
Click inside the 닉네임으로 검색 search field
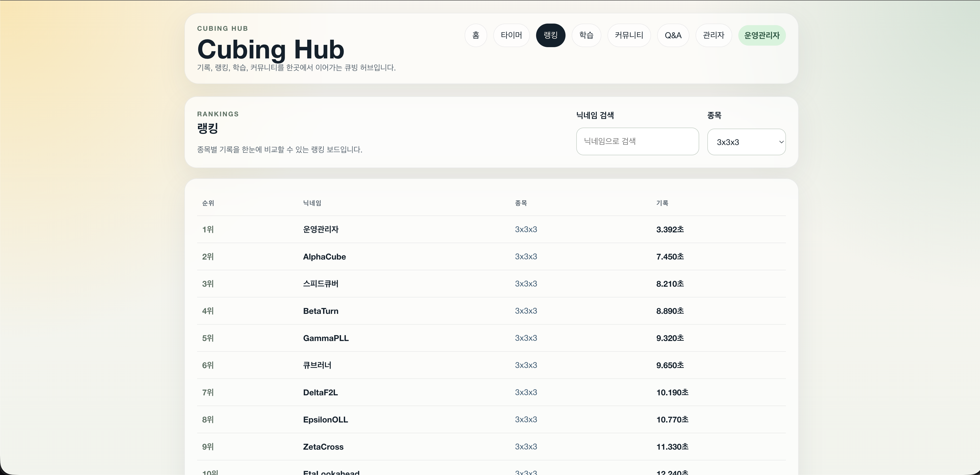coord(637,141)
